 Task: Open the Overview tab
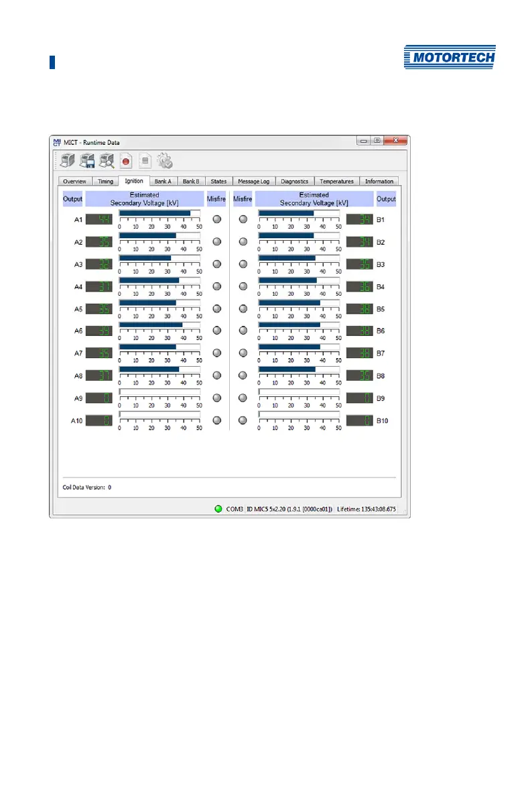tap(74, 181)
